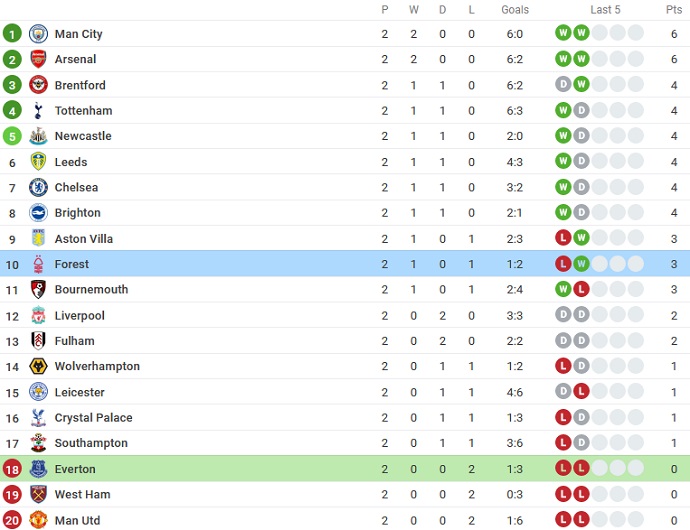Click the Everton club crest
This screenshot has height=530, width=690.
coord(38,469)
